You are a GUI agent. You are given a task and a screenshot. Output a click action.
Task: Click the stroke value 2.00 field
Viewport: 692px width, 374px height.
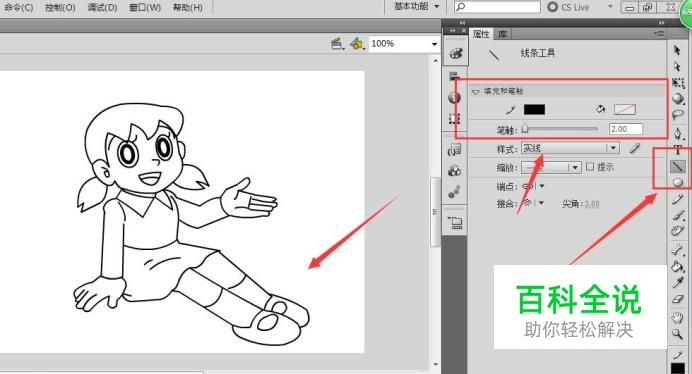pos(626,129)
